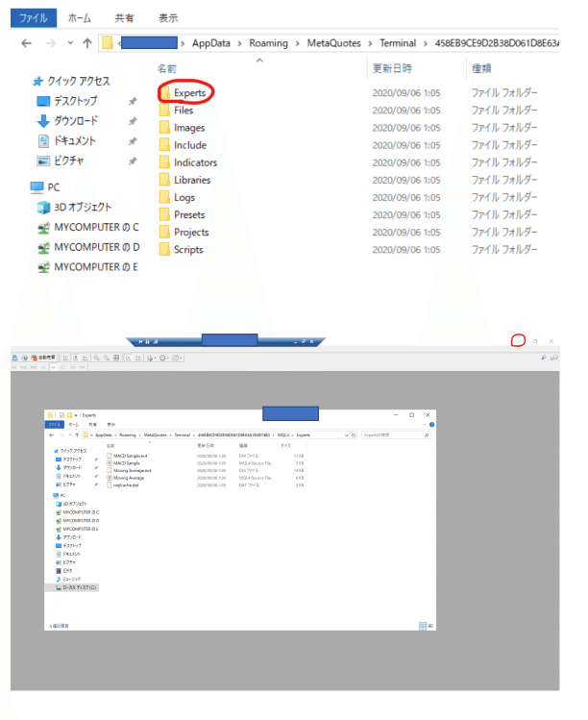Select ドキュメント in upper Explorer sidebar

(x=67, y=141)
